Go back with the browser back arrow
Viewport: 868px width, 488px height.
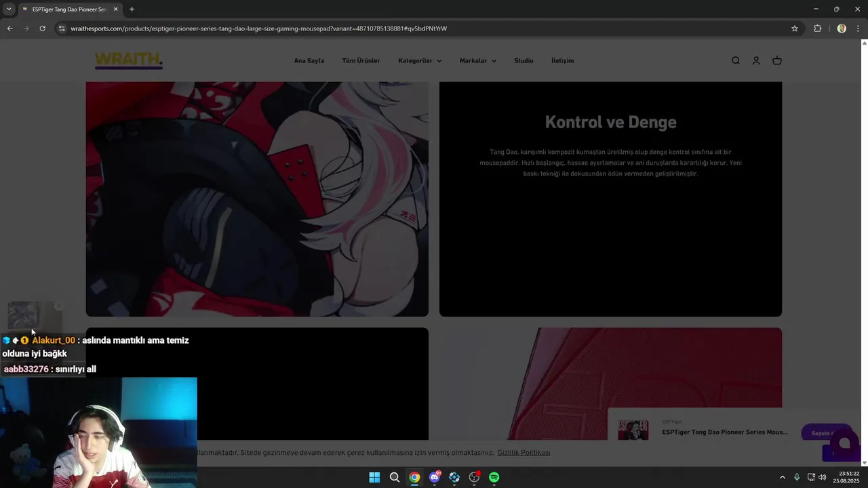point(9,28)
